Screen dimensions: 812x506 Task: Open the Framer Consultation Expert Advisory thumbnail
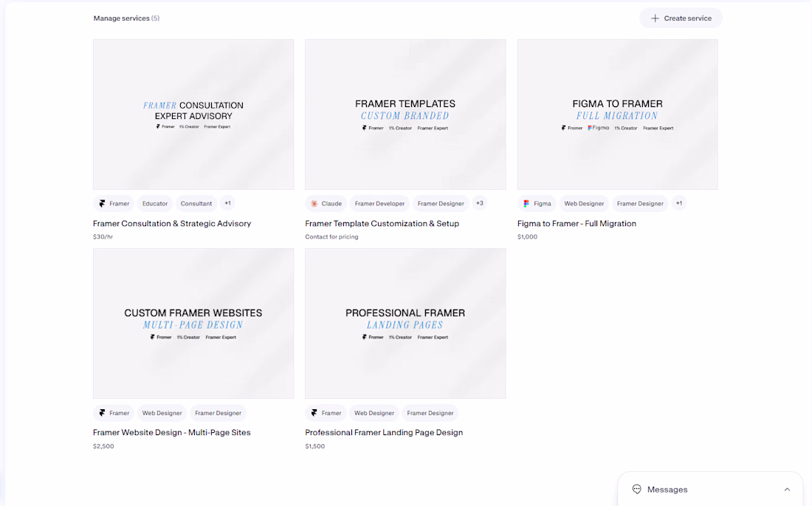[193, 114]
